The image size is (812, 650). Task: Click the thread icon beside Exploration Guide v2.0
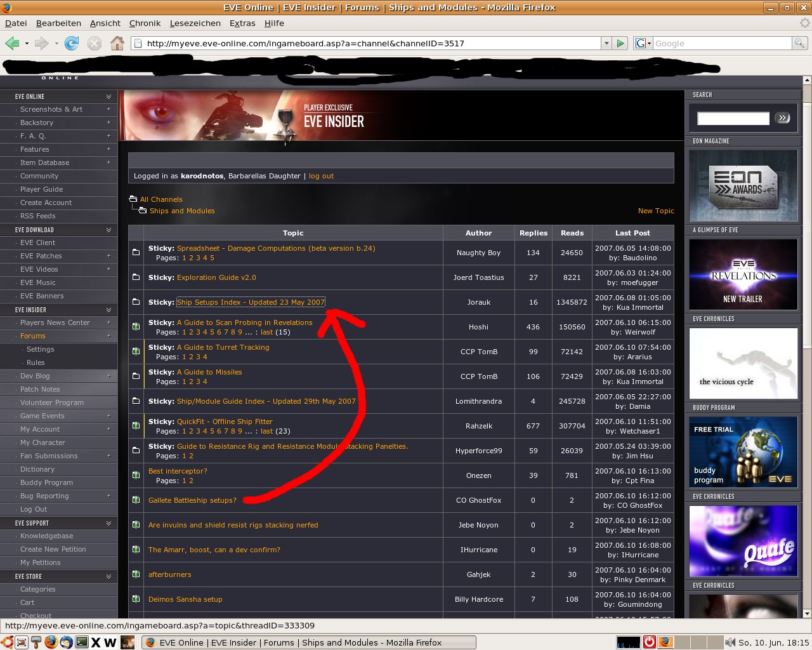click(136, 277)
